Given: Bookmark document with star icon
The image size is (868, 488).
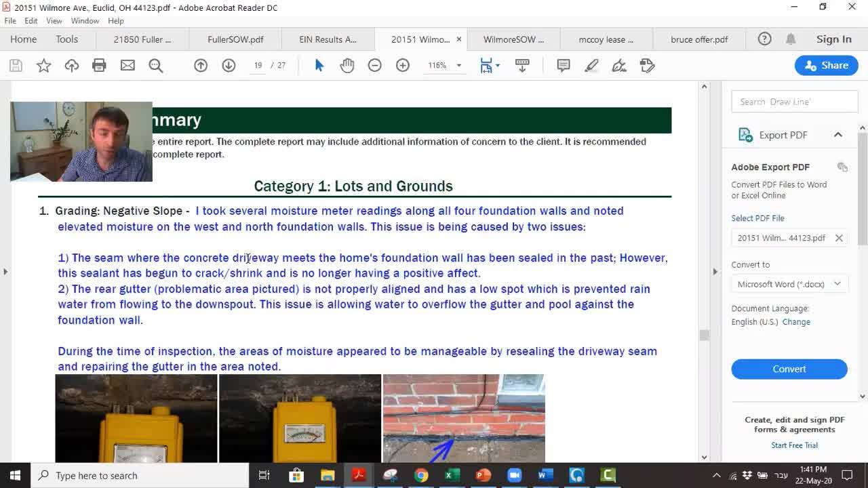Looking at the screenshot, I should pyautogui.click(x=43, y=66).
